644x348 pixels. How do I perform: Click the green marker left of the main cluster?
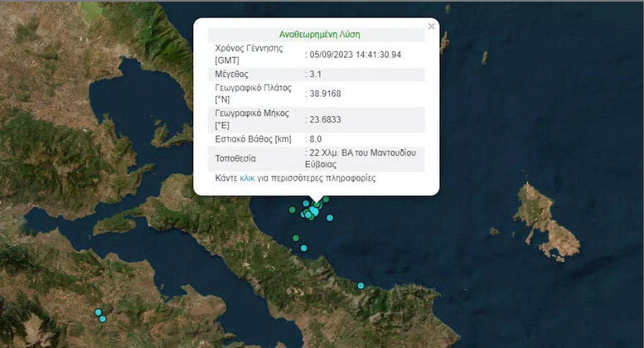(x=293, y=210)
